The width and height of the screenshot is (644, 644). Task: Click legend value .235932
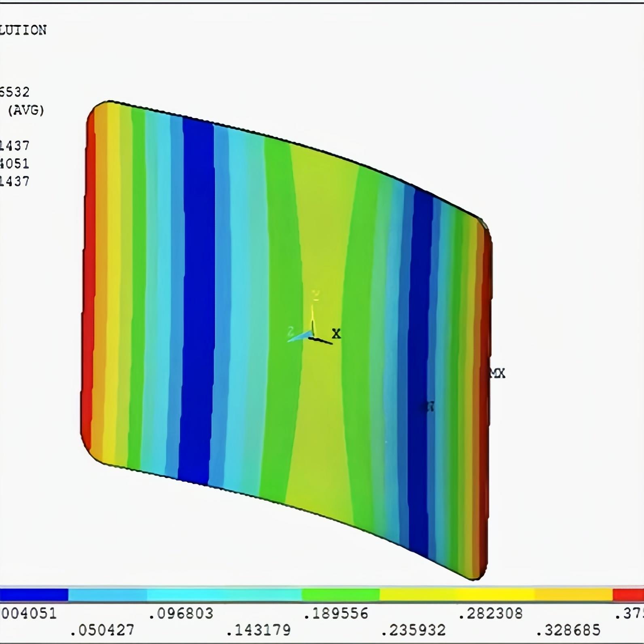pos(413,630)
